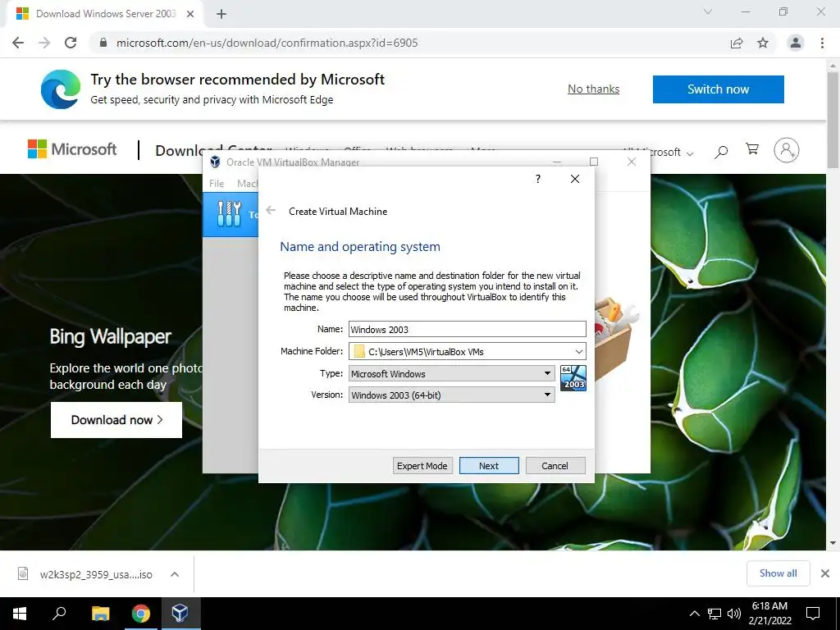Viewport: 840px width, 630px height.
Task: Click the folder icon in Machine Folder
Action: coord(359,351)
